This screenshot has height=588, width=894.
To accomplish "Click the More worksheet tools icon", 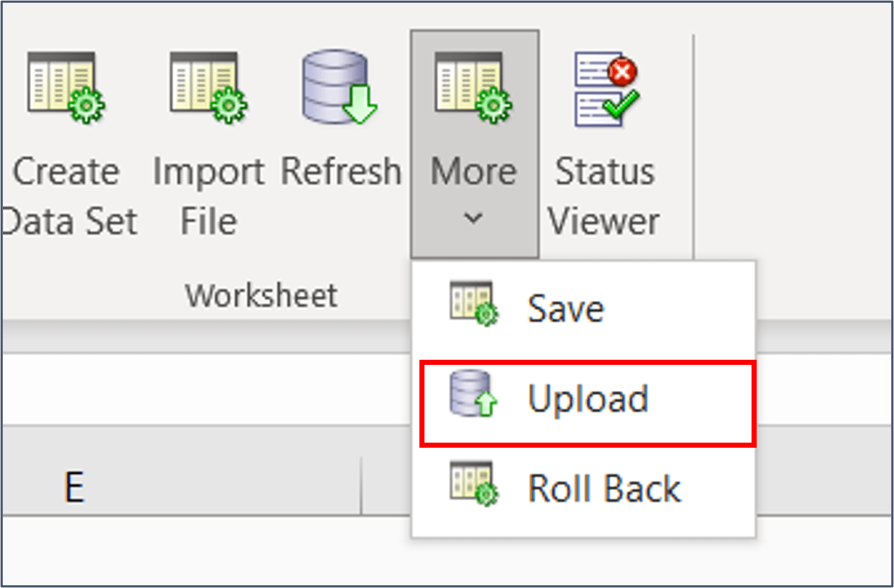I will 473,87.
